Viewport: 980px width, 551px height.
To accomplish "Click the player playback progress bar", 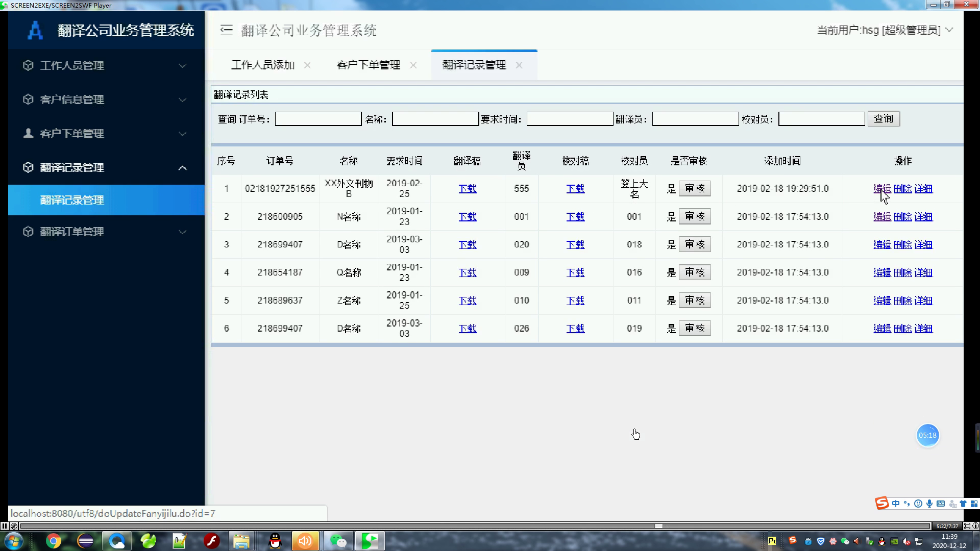I will click(475, 526).
